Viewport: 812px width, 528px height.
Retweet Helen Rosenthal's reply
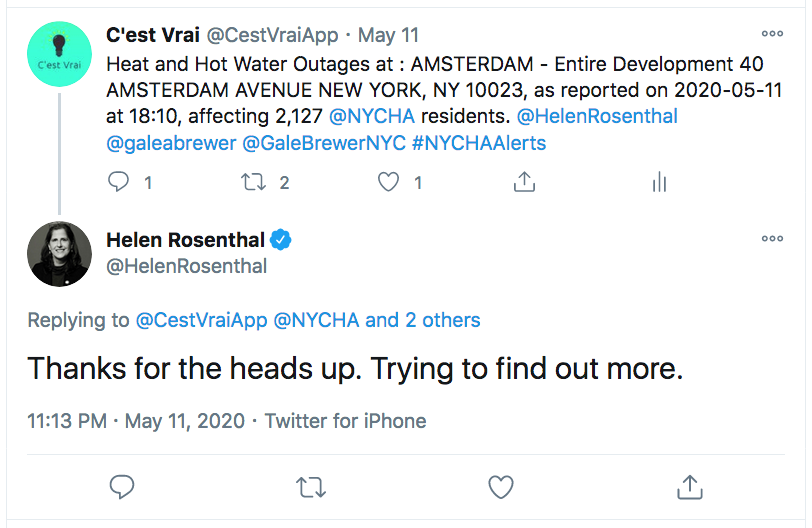[x=310, y=487]
